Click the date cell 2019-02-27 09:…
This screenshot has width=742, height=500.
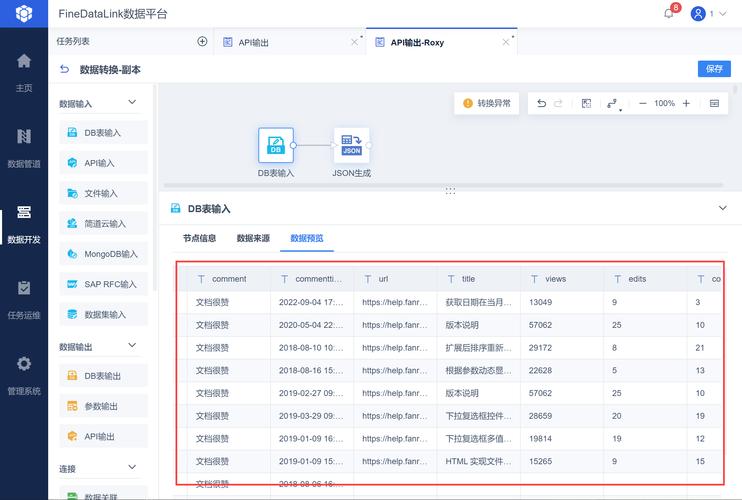(311, 393)
